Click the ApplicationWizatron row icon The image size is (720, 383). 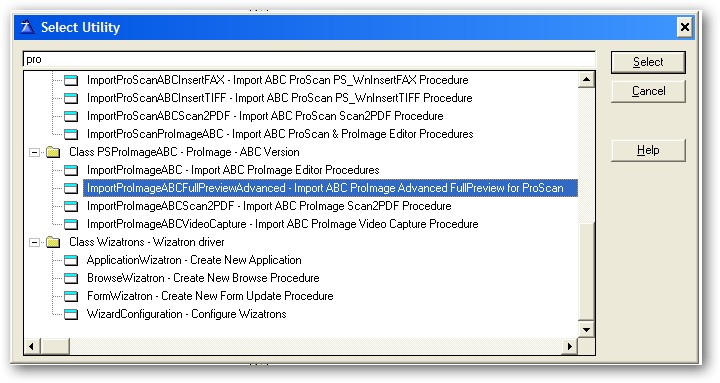tap(71, 260)
